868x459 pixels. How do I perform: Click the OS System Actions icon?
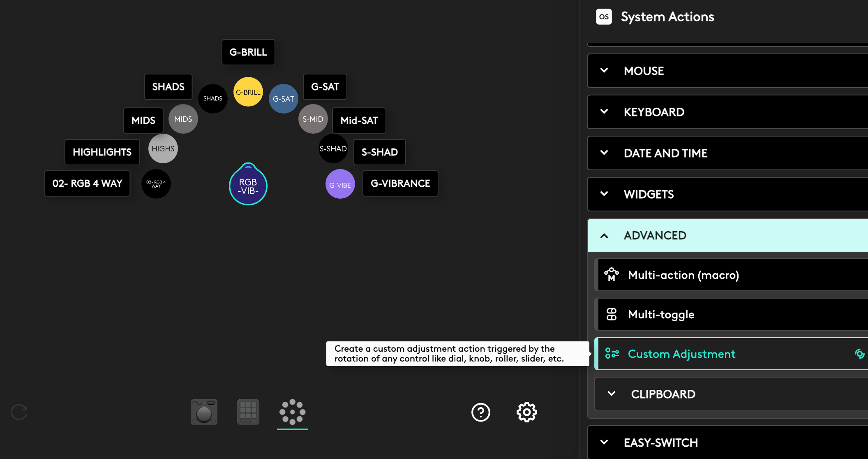[x=604, y=17]
